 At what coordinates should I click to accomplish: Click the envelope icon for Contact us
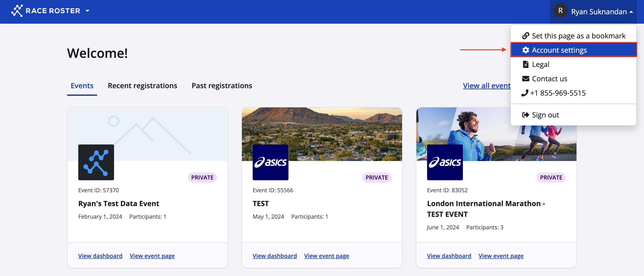525,79
